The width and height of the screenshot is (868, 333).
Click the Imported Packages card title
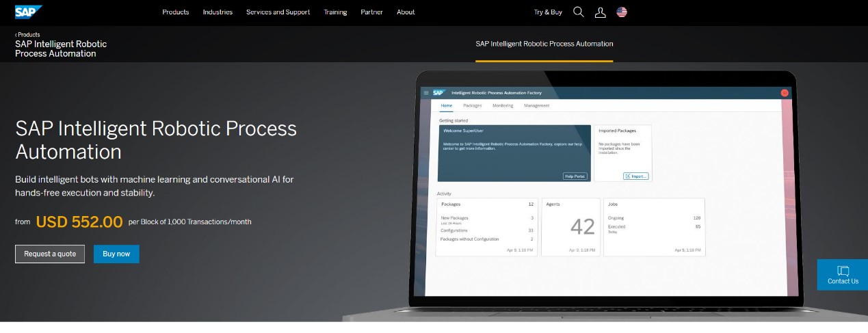[617, 130]
